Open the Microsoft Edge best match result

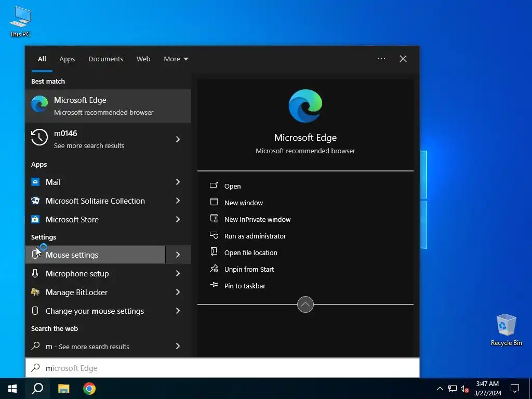108,106
